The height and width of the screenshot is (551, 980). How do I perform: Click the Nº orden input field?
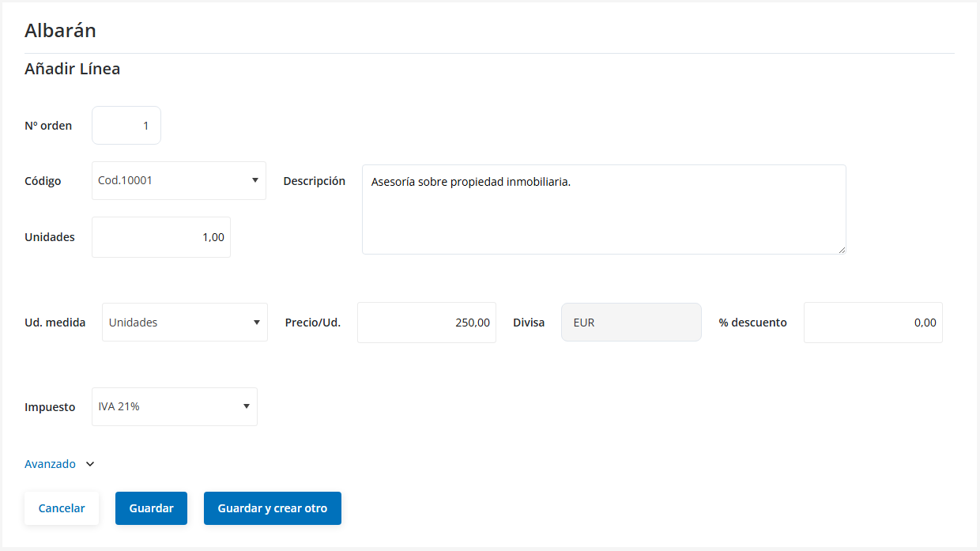126,126
